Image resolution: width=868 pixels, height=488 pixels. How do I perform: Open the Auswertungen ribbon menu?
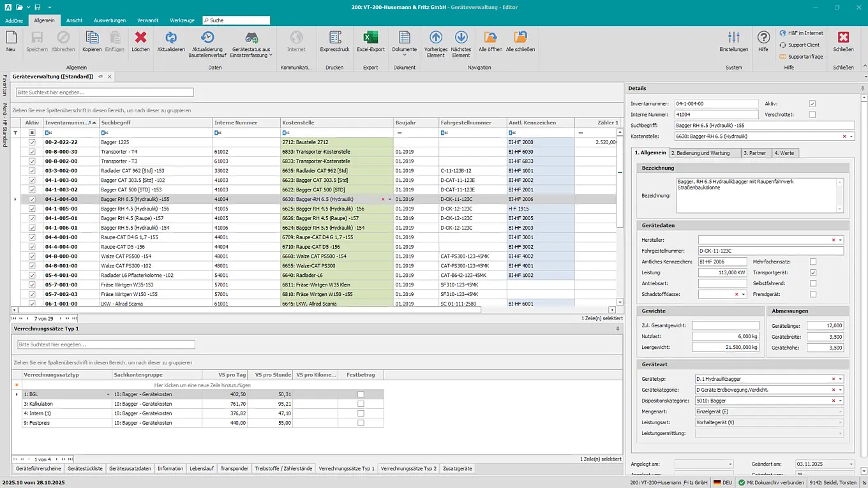(110, 20)
